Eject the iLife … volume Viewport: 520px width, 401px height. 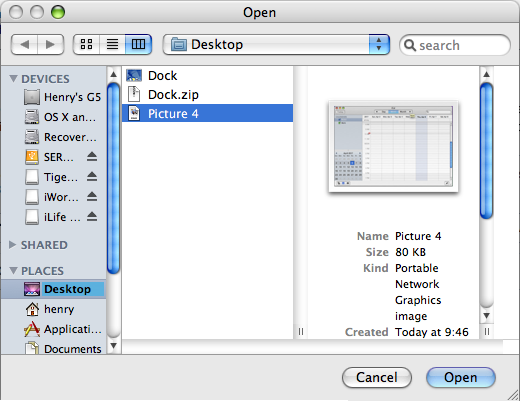click(x=92, y=217)
